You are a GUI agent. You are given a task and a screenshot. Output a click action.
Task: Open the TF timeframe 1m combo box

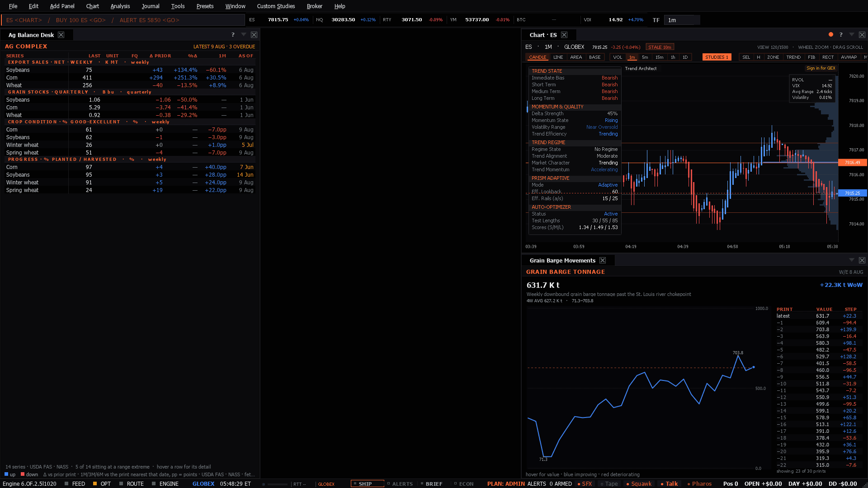pos(682,20)
